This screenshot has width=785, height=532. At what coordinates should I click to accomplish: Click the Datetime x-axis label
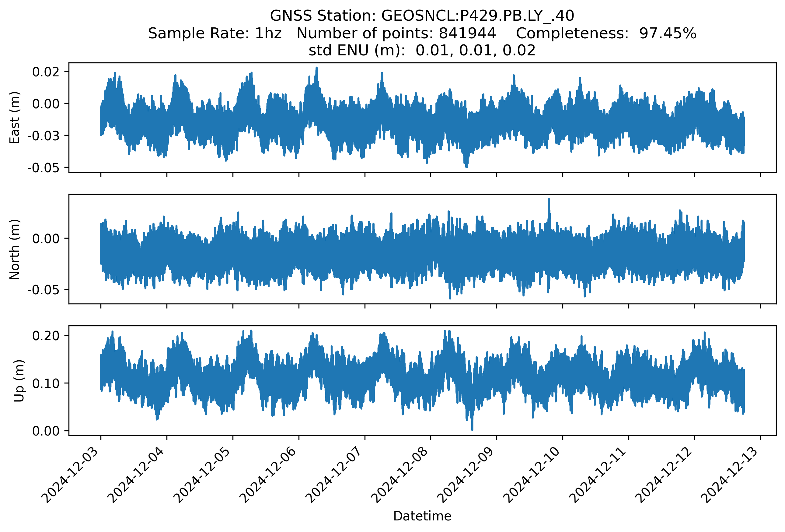coord(422,516)
